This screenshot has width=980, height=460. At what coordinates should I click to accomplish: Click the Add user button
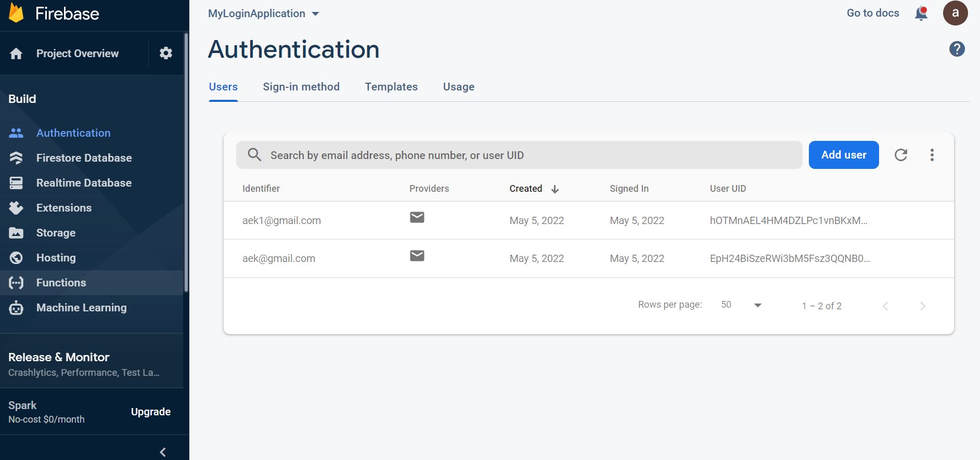[x=843, y=155]
